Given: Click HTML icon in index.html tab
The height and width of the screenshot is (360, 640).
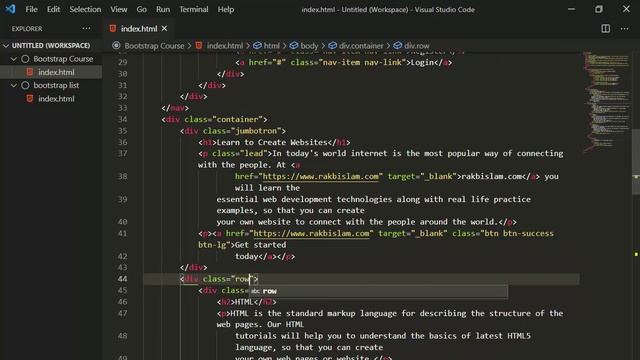Looking at the screenshot, I should [113, 29].
